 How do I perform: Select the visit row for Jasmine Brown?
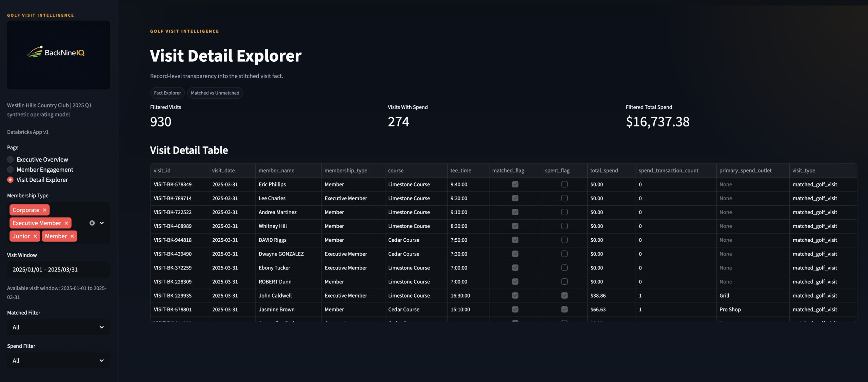[x=276, y=309]
